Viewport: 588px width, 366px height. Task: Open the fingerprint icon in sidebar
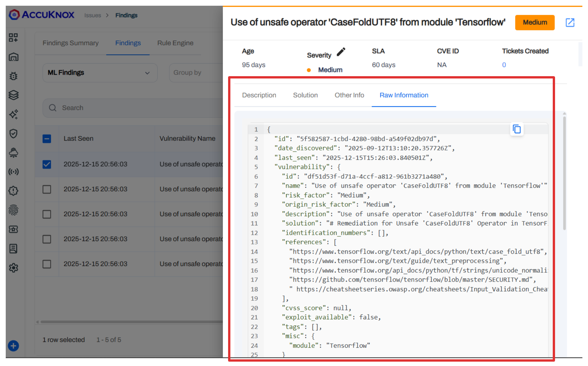[x=13, y=210]
